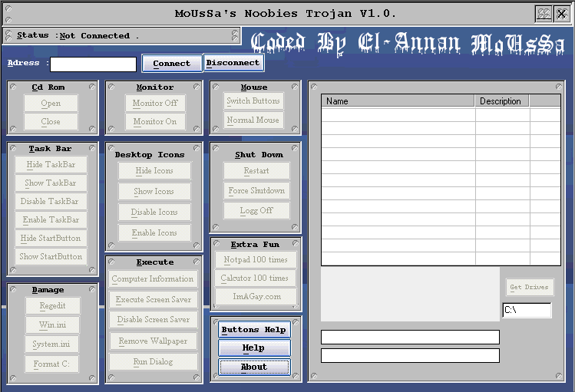The height and width of the screenshot is (392, 575).
Task: Click the Help button
Action: tap(254, 348)
